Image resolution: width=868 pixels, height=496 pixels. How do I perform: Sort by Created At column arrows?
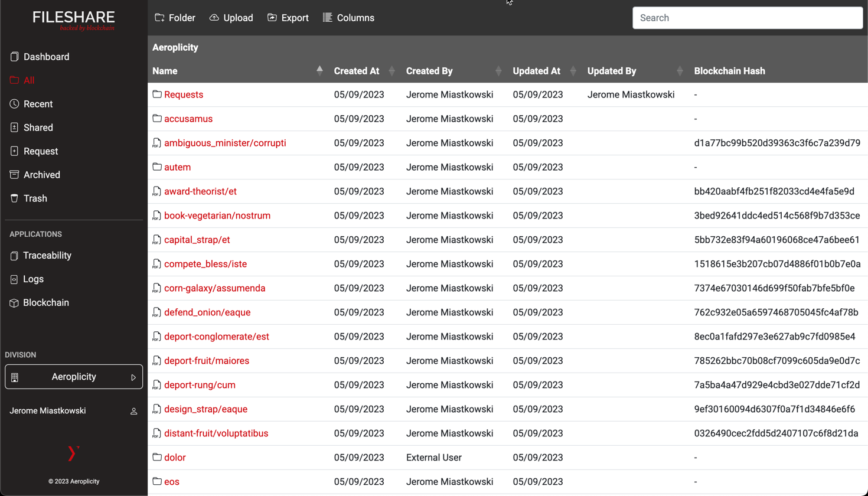[x=391, y=71]
